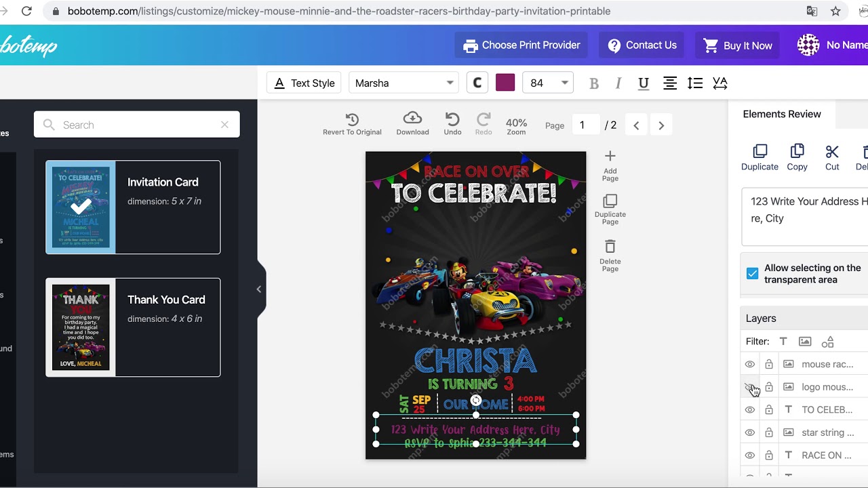Click the browser translate icon
Screen dimensions: 868x488
(812, 11)
